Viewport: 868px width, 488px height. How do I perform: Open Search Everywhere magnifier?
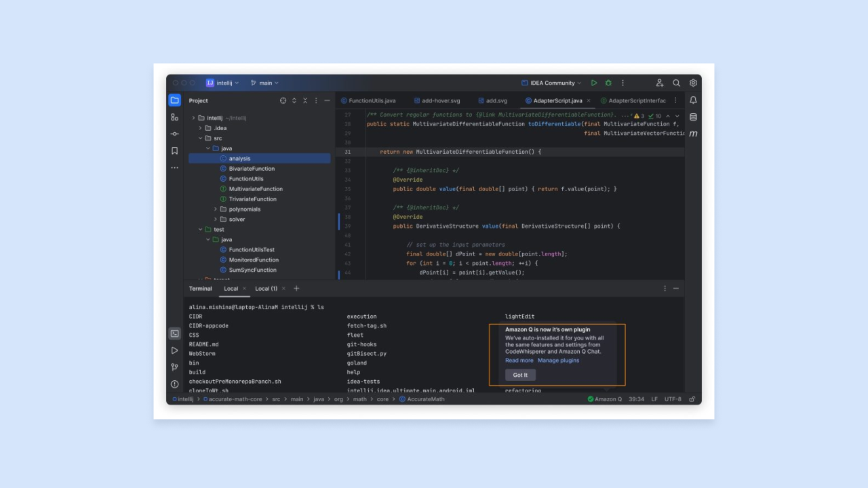pos(676,83)
